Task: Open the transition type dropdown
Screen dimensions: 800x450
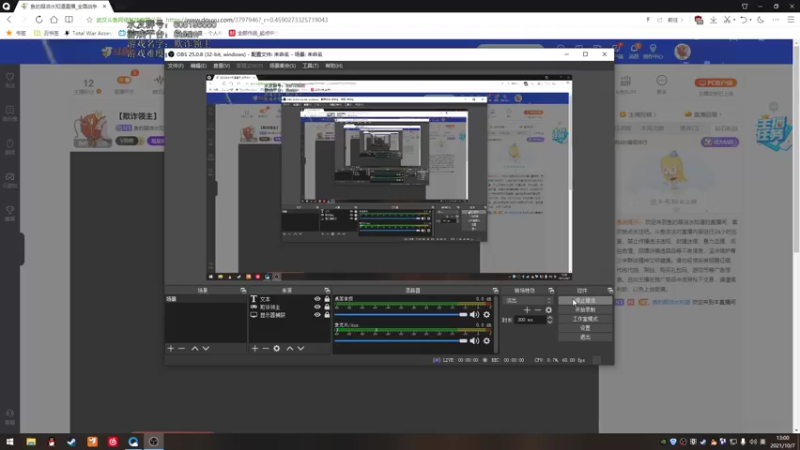Action: click(528, 301)
